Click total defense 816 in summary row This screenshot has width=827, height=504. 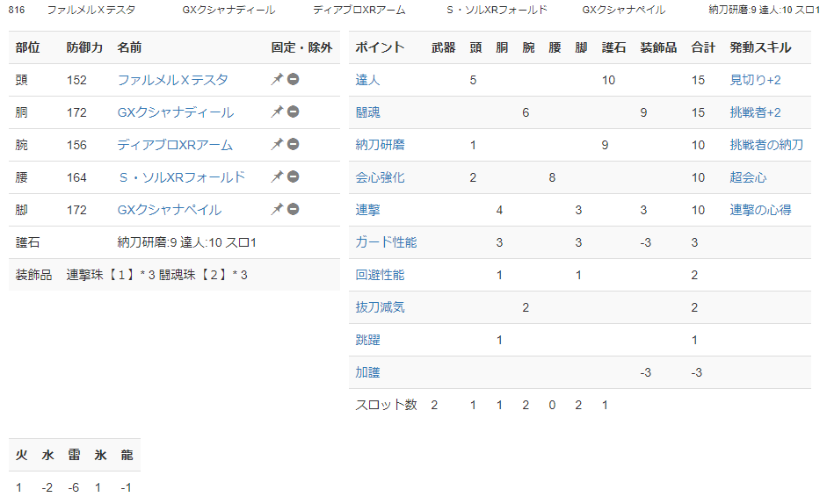(x=17, y=10)
